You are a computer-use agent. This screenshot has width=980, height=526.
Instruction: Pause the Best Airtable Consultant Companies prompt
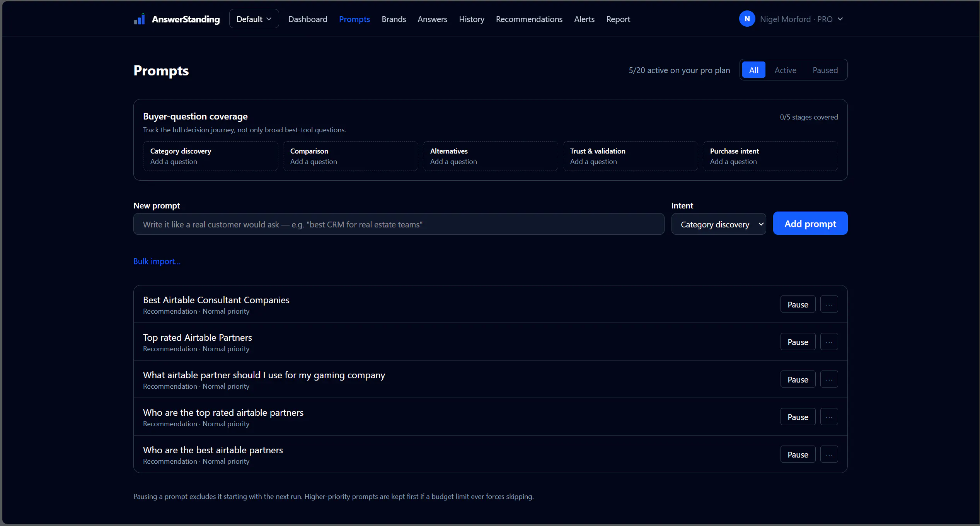click(x=798, y=304)
